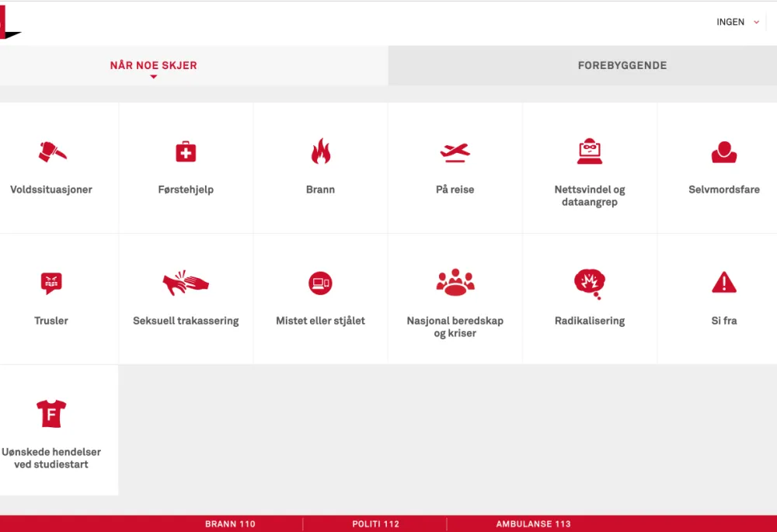Open the På reise airplane icon

point(455,152)
